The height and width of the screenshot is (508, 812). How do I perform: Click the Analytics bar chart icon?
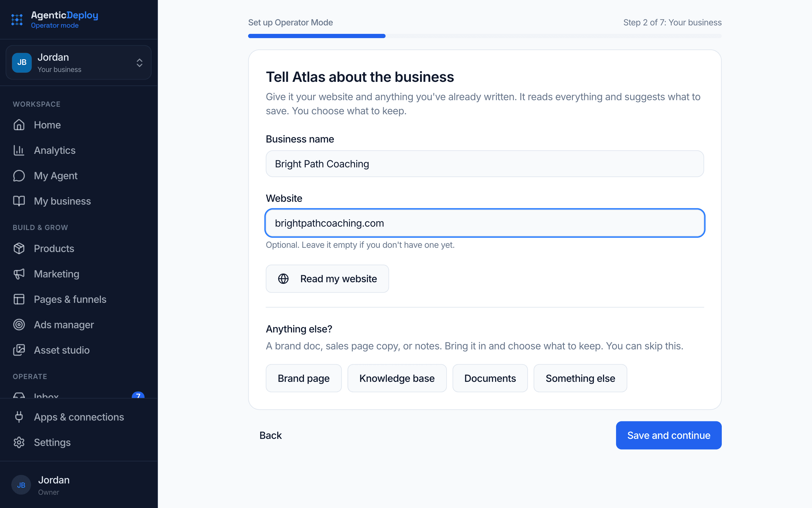point(19,150)
